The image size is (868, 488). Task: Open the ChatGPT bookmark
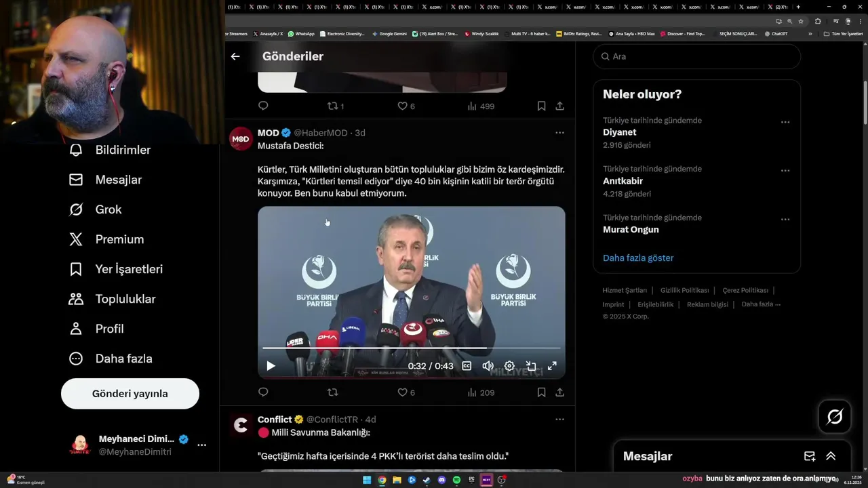pos(775,33)
